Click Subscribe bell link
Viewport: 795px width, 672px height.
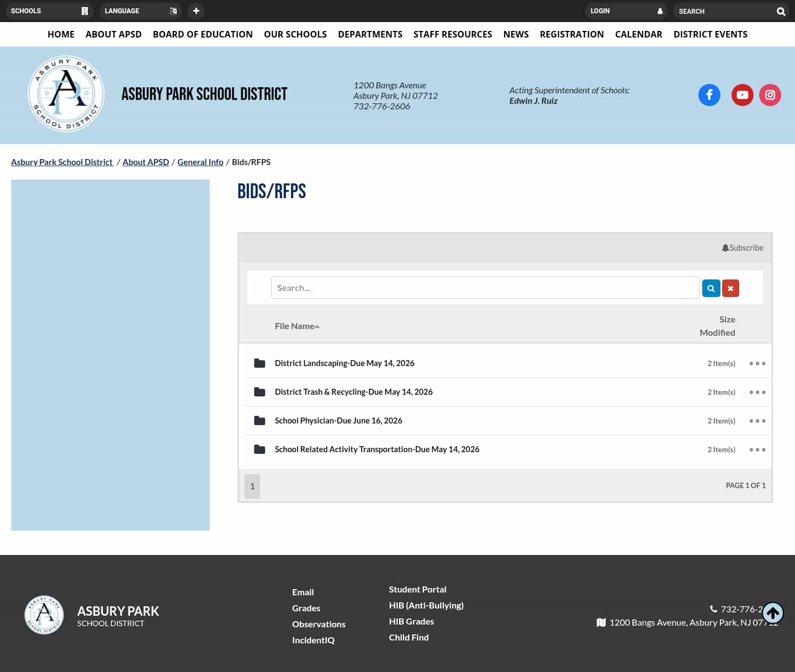tap(743, 248)
